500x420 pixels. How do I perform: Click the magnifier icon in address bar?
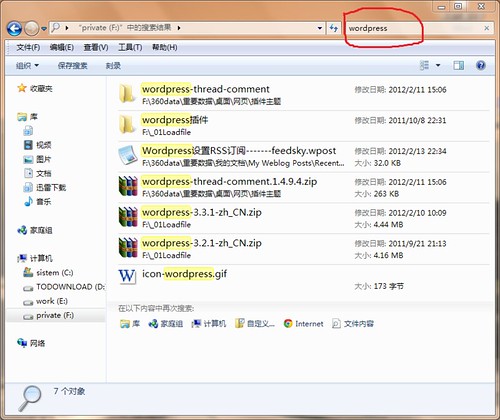56,27
